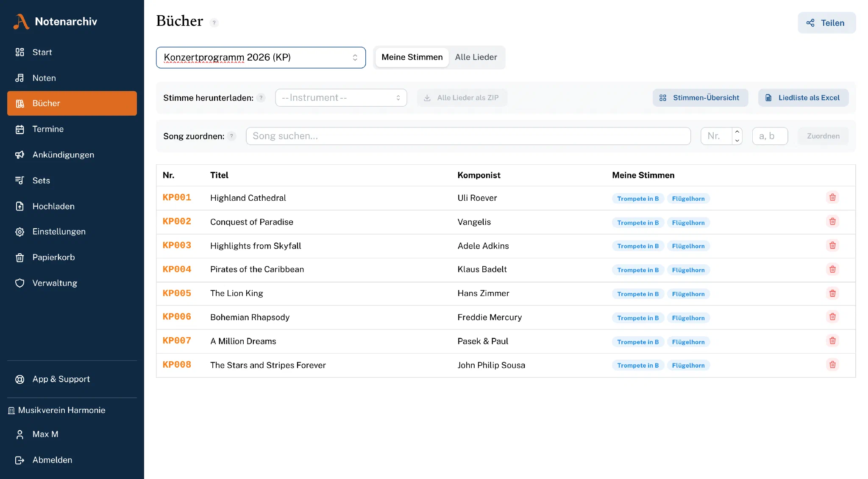Click trash icon for Highlights from Skyfall

tap(832, 245)
